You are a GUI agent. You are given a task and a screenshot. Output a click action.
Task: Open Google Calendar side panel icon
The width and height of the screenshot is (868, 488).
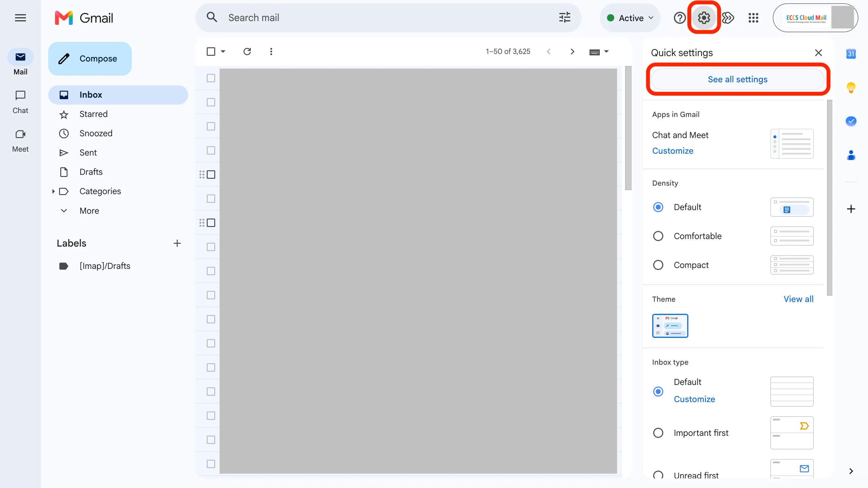point(851,54)
